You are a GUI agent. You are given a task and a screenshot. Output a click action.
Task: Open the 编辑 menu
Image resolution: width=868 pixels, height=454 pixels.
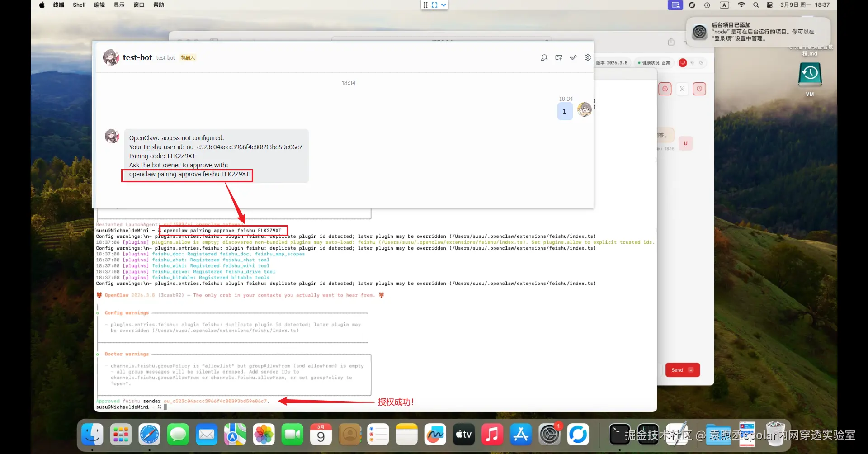click(x=99, y=5)
